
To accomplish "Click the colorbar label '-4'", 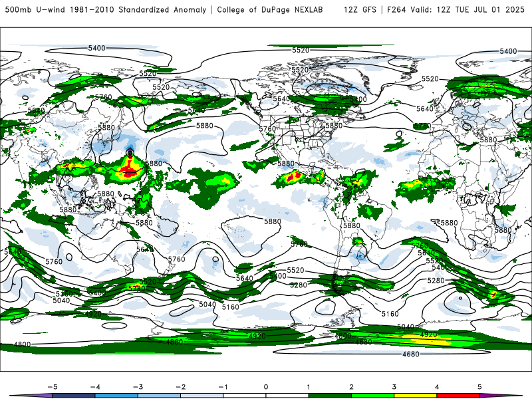I will point(95,387).
